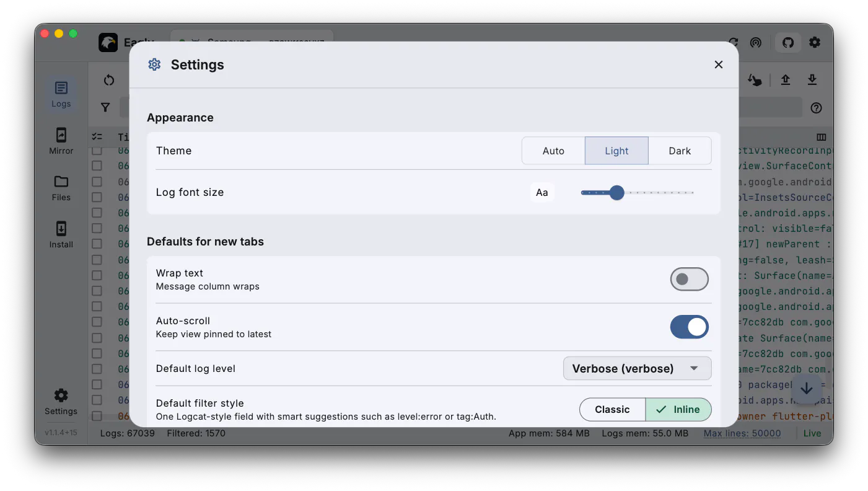Click the Settings gear in the sidebar

pyautogui.click(x=61, y=402)
